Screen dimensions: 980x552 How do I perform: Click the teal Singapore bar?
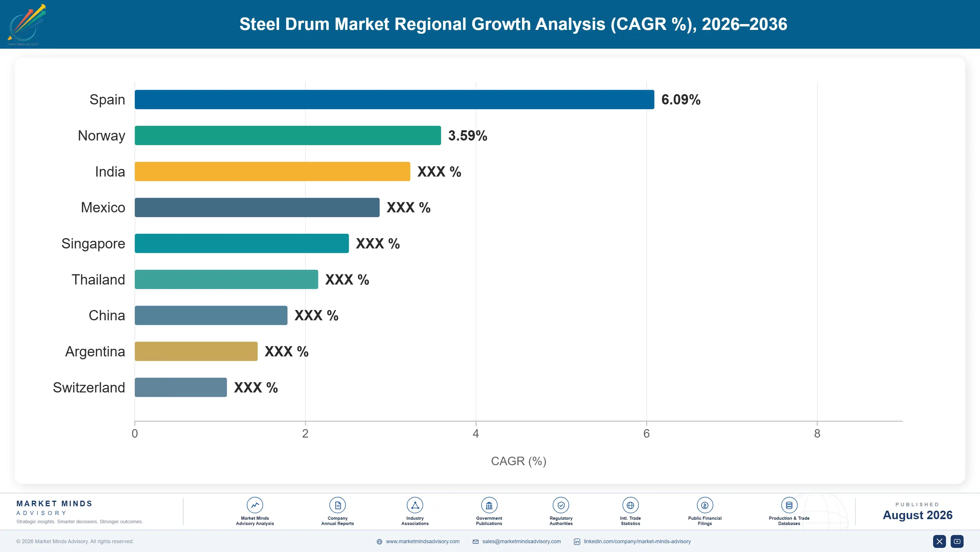pyautogui.click(x=241, y=243)
